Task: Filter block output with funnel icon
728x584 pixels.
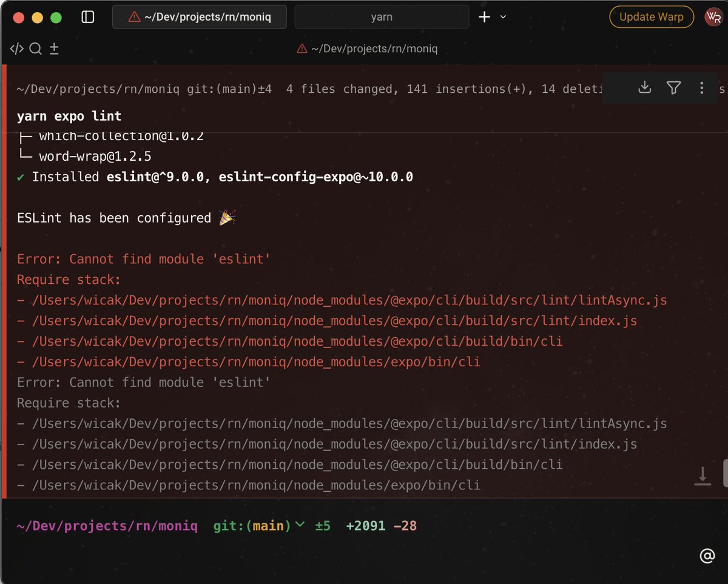Action: tap(673, 88)
